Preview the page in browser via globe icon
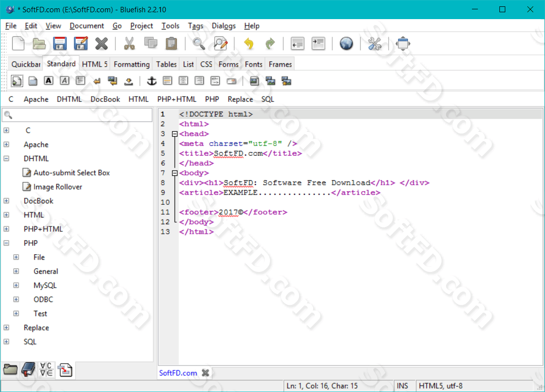The width and height of the screenshot is (545, 392). click(346, 44)
